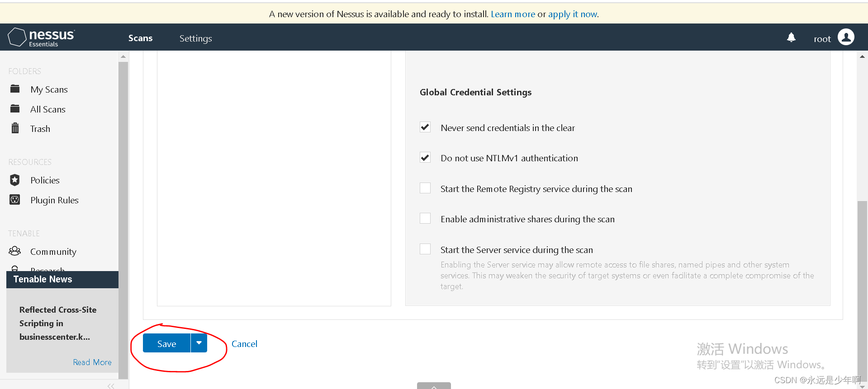Open Reflected Cross-Site Scripting news headline

click(57, 323)
